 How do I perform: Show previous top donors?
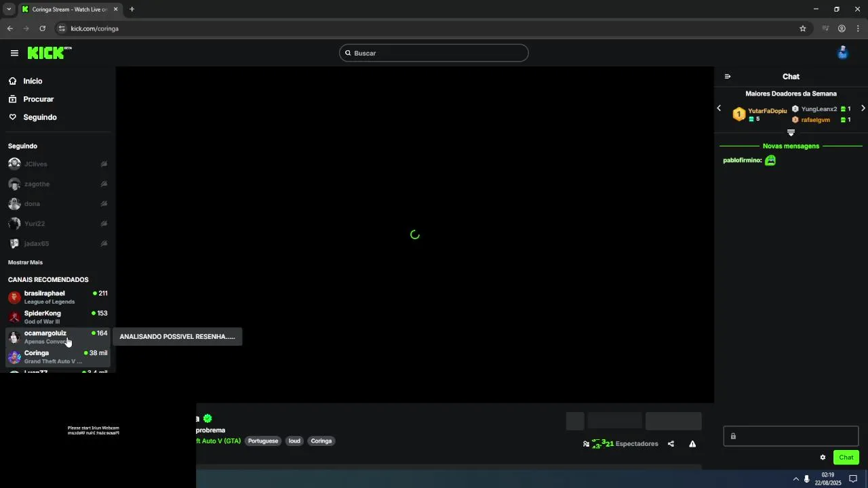[719, 108]
